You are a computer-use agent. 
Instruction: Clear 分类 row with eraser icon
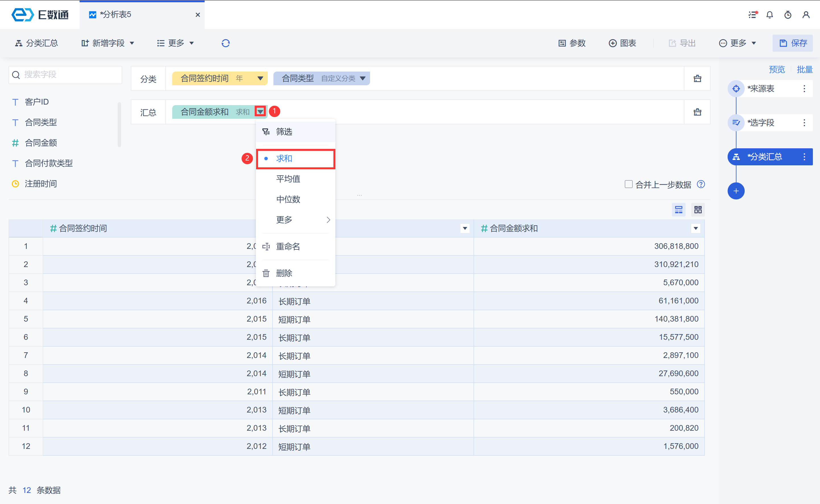tap(697, 79)
